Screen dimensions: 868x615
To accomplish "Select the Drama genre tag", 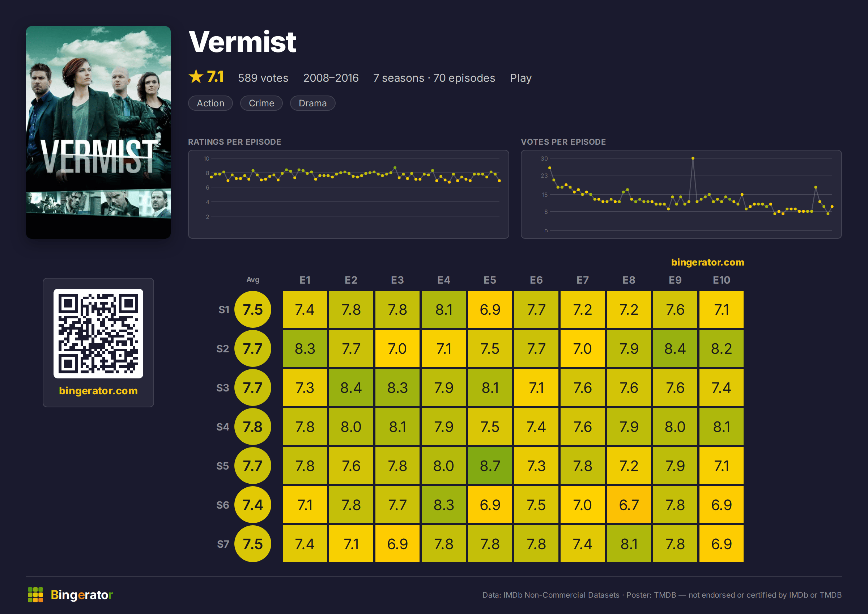I will point(313,103).
